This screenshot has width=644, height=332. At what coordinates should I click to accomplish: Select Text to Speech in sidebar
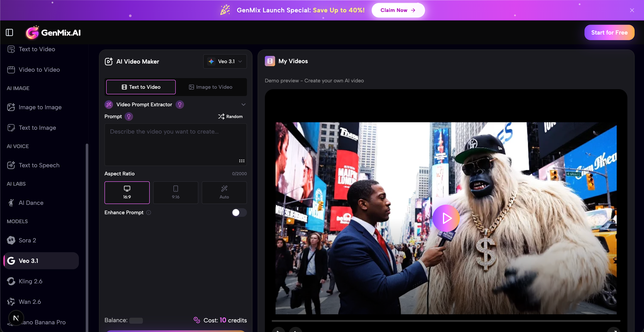point(39,165)
